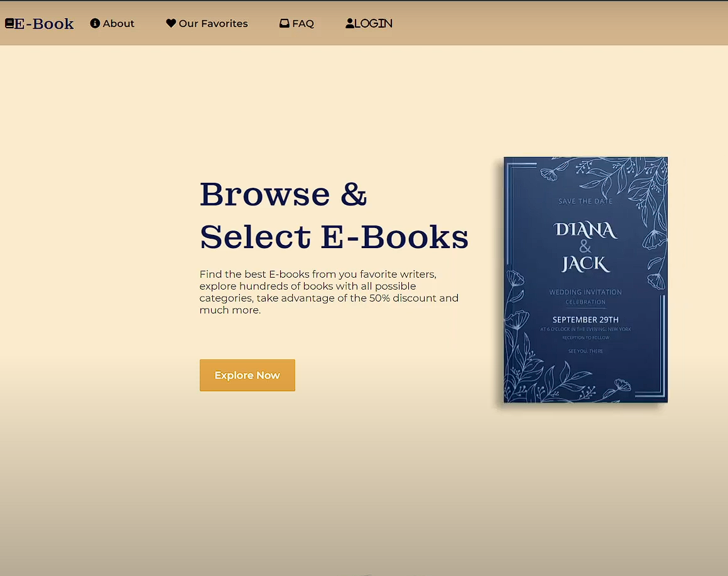728x576 pixels.
Task: Click "SEPTEMBER 29TH" on the book cover
Action: (585, 320)
